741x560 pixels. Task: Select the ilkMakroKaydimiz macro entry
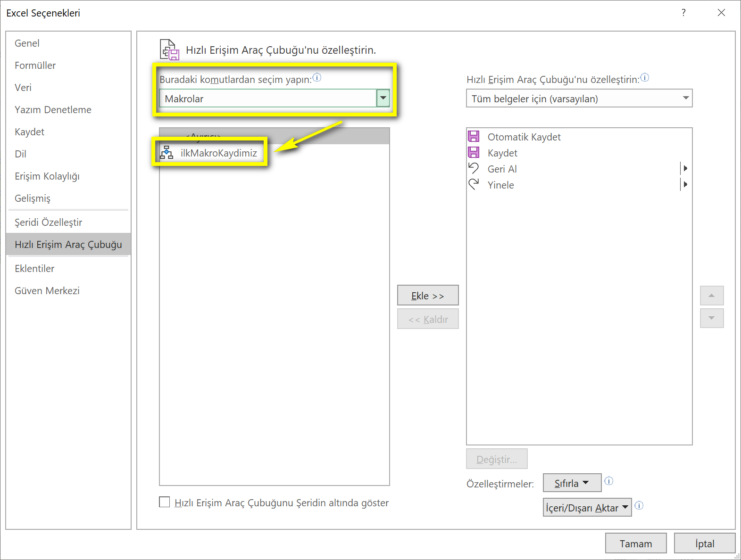[x=275, y=153]
